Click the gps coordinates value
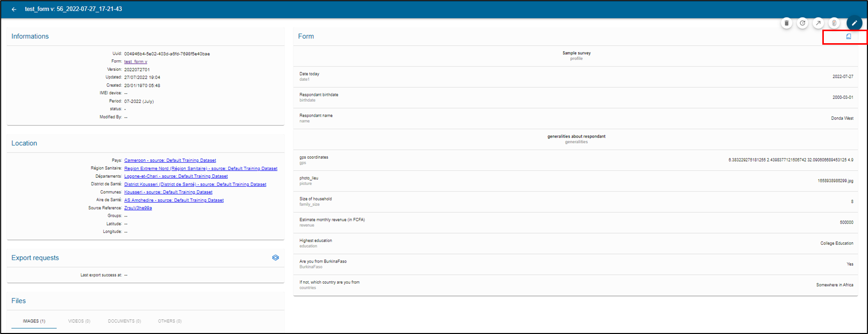Viewport: 868px width, 334px height. tap(791, 160)
